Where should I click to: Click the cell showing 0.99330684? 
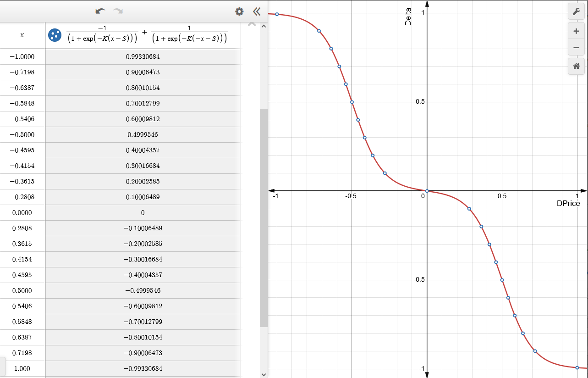143,56
